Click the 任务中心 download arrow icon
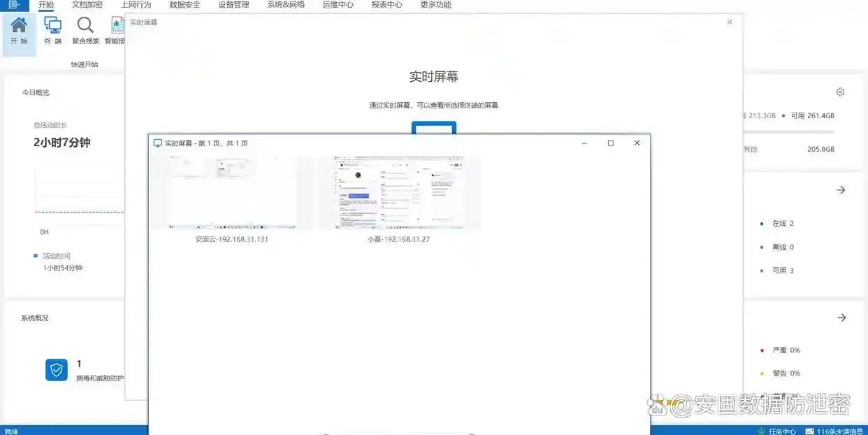The width and height of the screenshot is (868, 435). (x=761, y=431)
